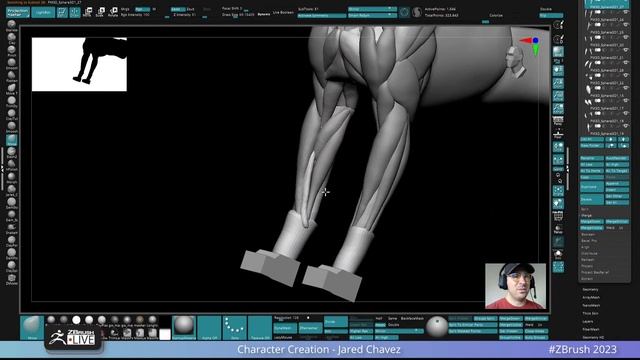This screenshot has width=640, height=360.
Task: Select the Flatten brush icon
Action: pos(11,76)
